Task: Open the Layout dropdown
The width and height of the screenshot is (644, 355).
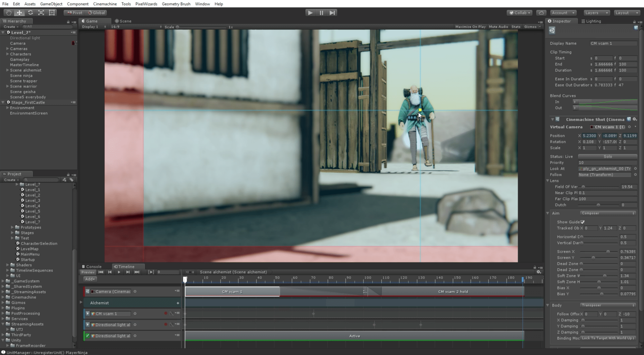Action: [x=627, y=13]
